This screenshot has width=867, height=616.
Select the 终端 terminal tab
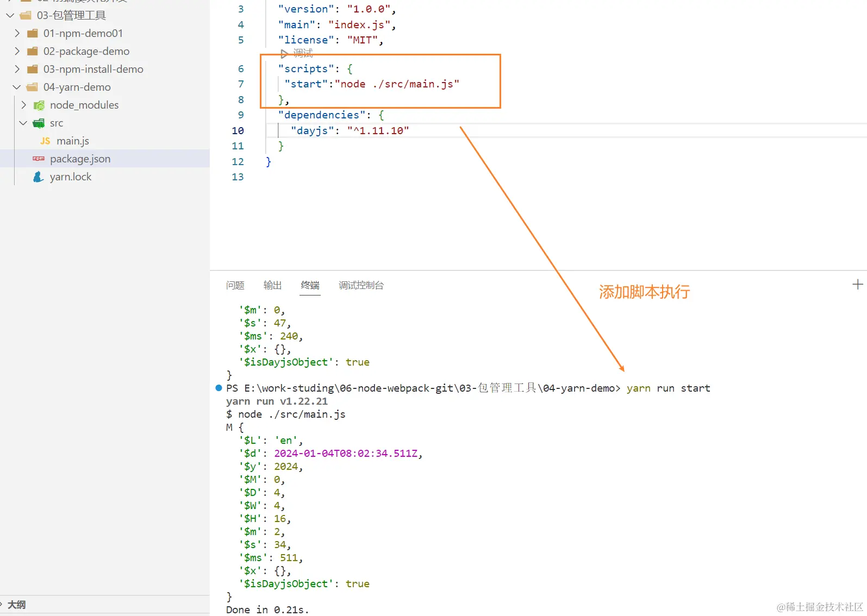tap(310, 285)
